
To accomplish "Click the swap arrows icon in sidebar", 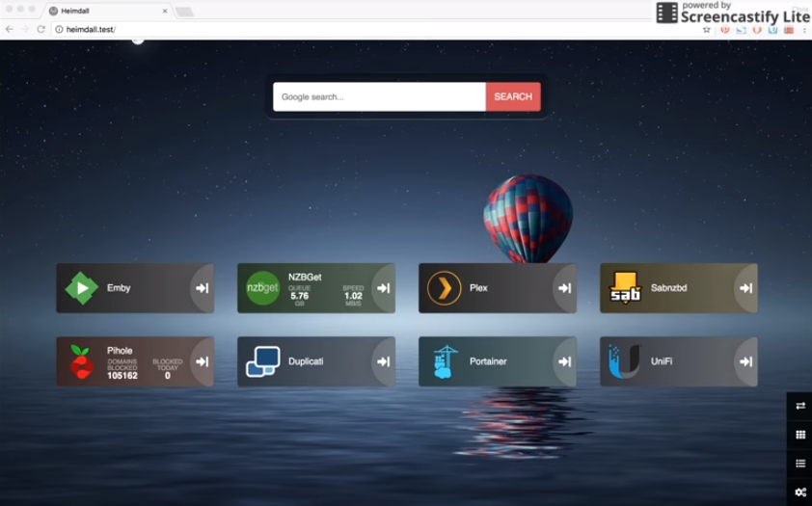I will pyautogui.click(x=800, y=406).
